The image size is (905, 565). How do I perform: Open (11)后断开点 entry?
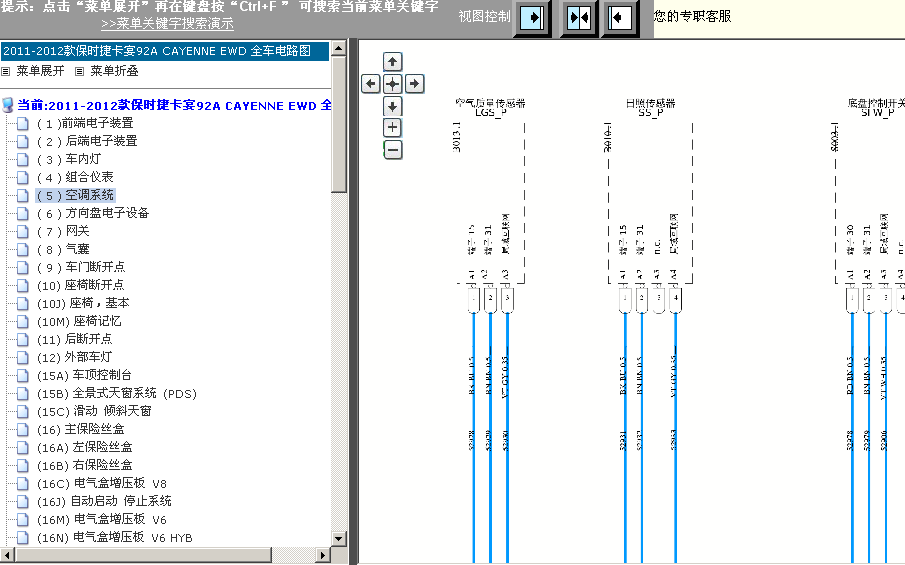[x=74, y=339]
